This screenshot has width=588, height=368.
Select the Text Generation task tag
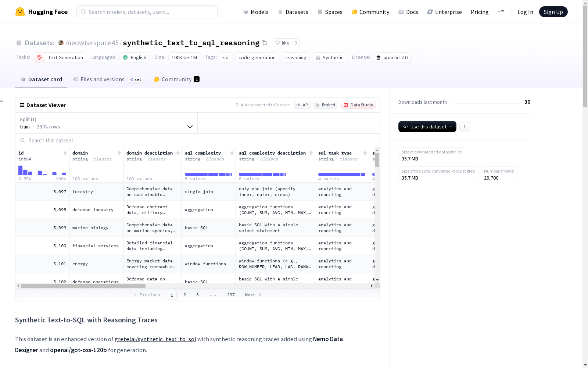coord(60,57)
